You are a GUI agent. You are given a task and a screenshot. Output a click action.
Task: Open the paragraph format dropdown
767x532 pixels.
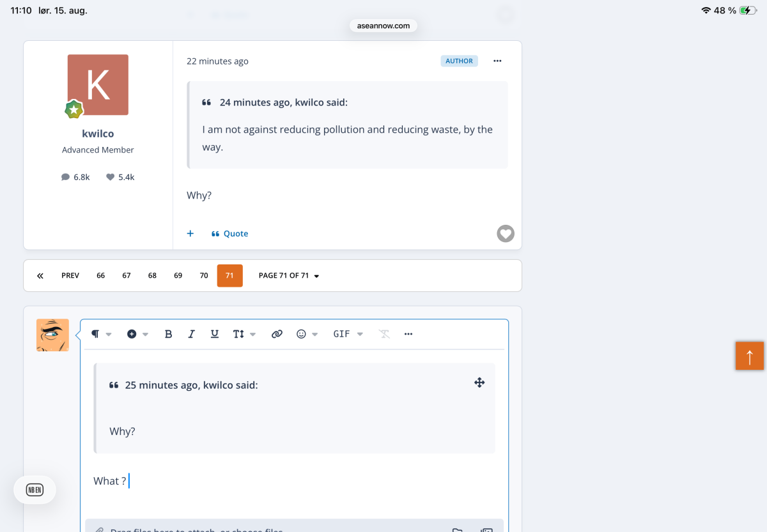(101, 334)
